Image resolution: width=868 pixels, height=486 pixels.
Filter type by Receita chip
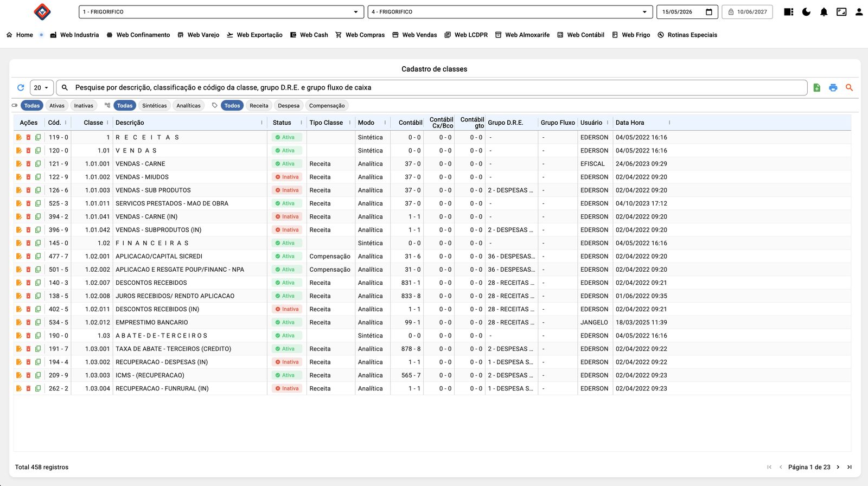(259, 106)
